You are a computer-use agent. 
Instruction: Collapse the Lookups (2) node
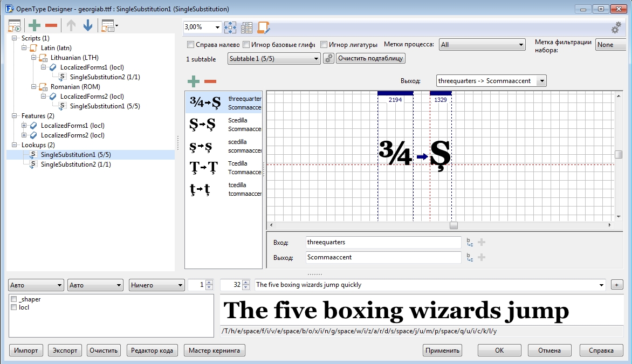15,145
